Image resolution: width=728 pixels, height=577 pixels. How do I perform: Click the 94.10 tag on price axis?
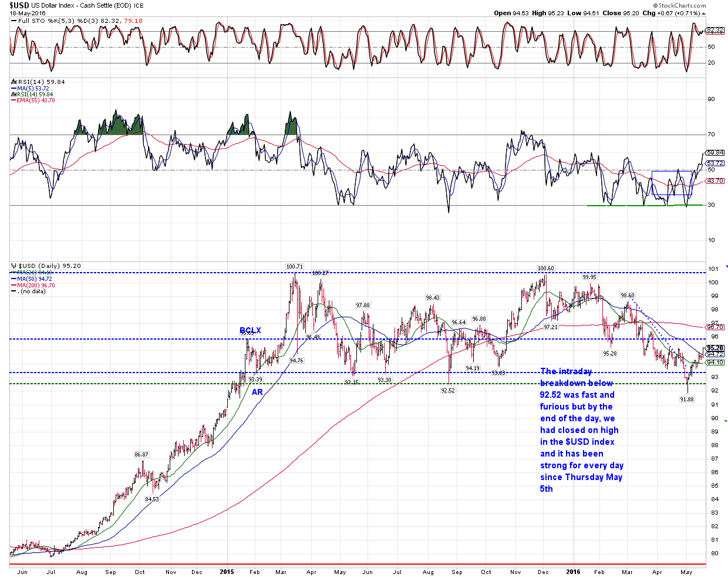pyautogui.click(x=715, y=363)
